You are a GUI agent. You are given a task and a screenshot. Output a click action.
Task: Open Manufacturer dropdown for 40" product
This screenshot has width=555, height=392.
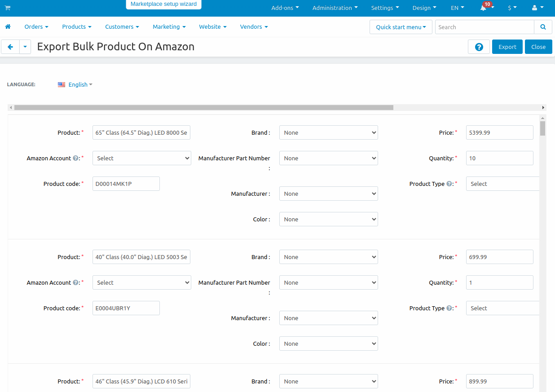click(x=329, y=318)
